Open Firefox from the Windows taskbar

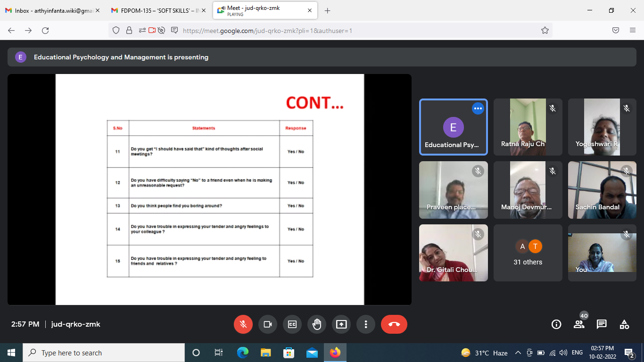[335, 353]
